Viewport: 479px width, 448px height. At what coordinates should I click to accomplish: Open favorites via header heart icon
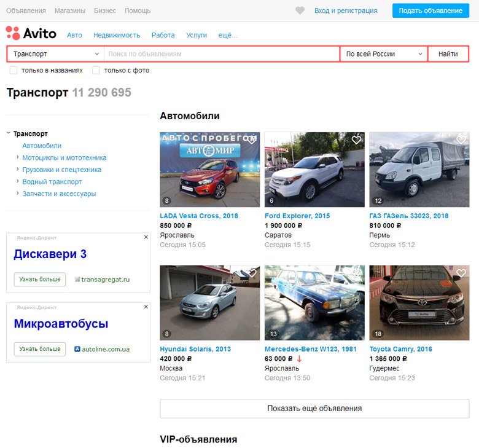coord(300,10)
